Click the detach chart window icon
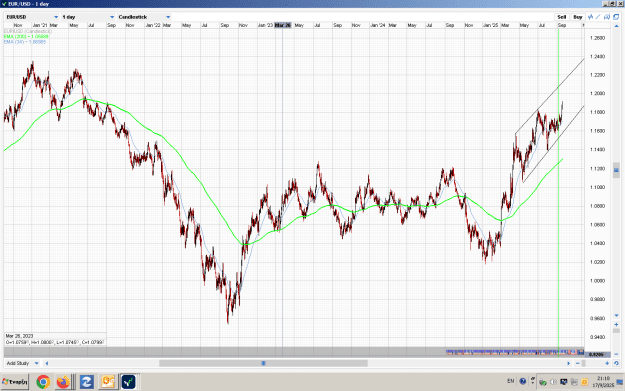Viewport: 625px width, 391px height. tap(616, 17)
